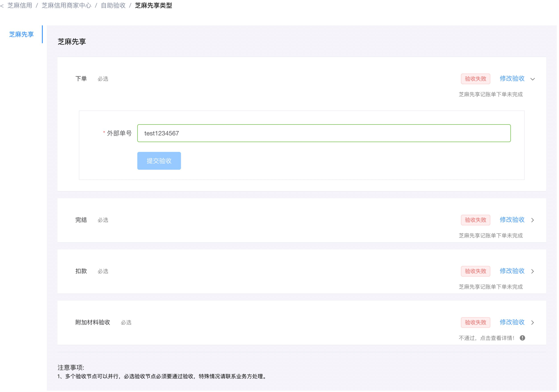Screen dimensions: 559x392
Task: Click the exclamation info icon beside 不通过
Action: click(522, 338)
